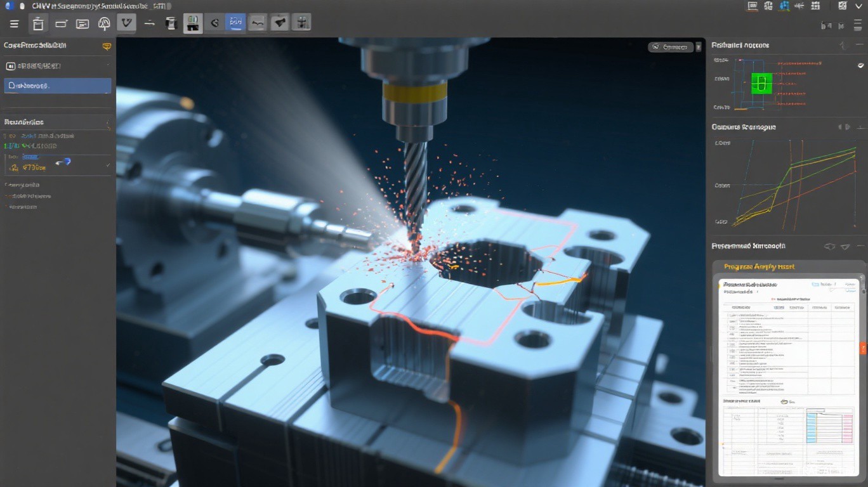Click the orange icon beside the orange value
The width and height of the screenshot is (868, 487).
13,168
